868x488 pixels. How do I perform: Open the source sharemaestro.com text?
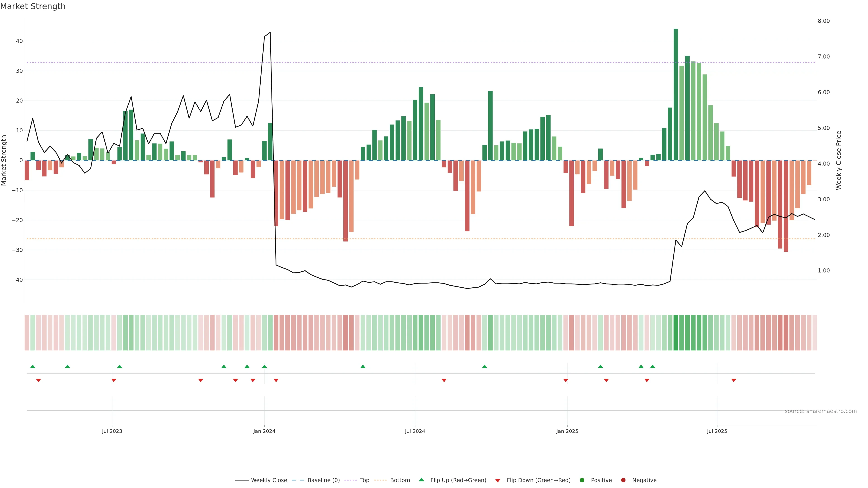pyautogui.click(x=821, y=411)
